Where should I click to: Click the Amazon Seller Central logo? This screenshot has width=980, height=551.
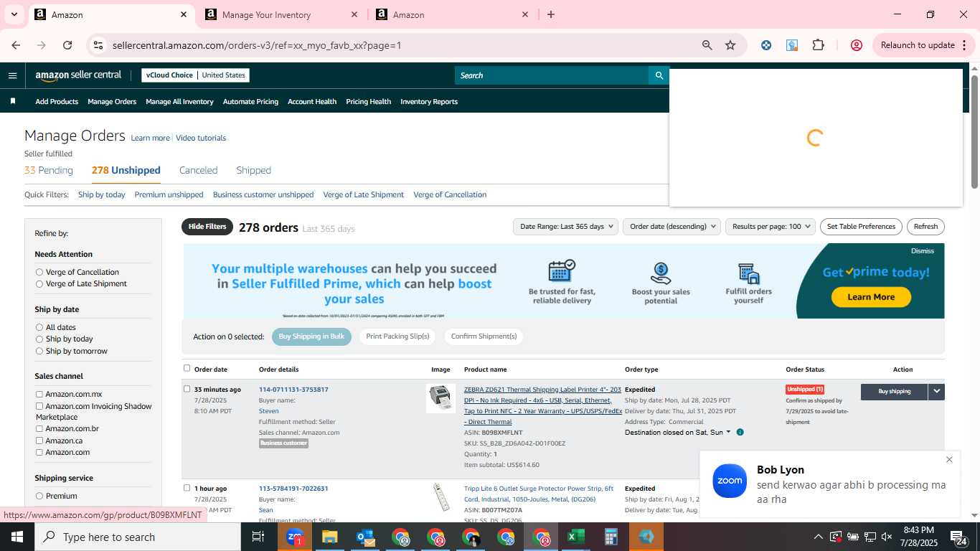78,75
